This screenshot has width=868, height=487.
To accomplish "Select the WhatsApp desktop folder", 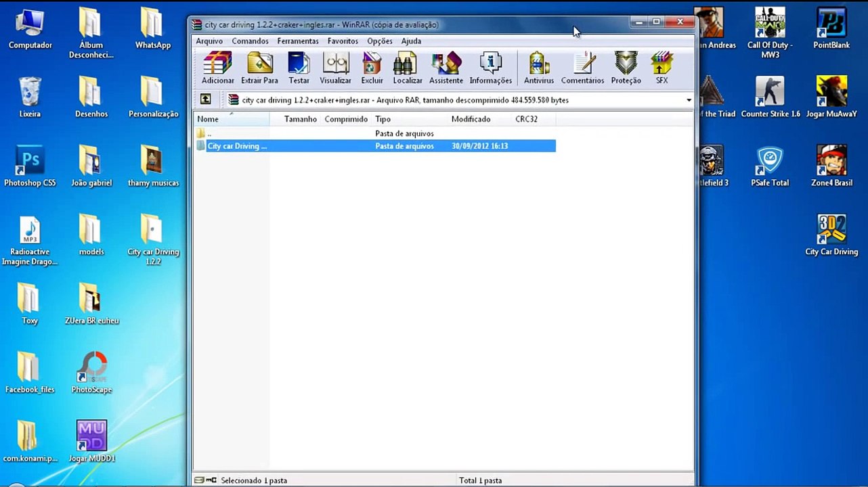I will [x=153, y=28].
